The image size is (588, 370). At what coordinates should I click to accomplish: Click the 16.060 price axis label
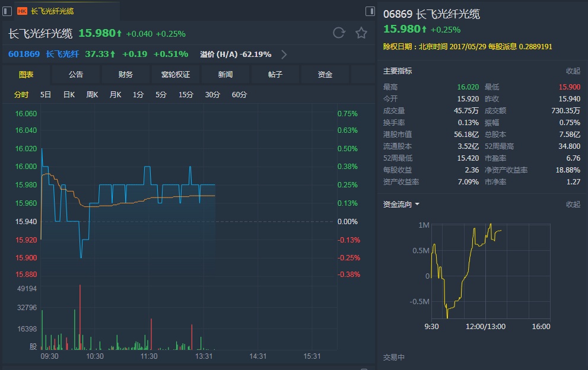tap(26, 114)
